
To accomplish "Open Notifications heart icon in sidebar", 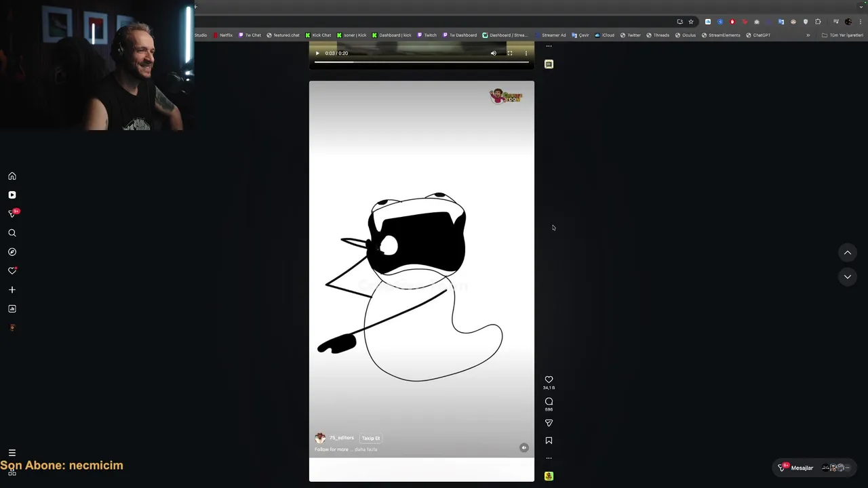I will point(12,270).
